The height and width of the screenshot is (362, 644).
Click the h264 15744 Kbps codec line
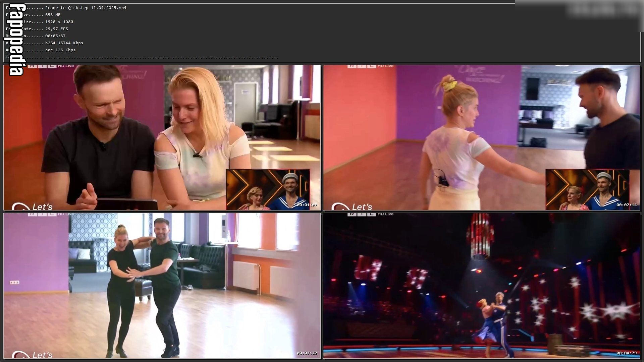point(64,43)
